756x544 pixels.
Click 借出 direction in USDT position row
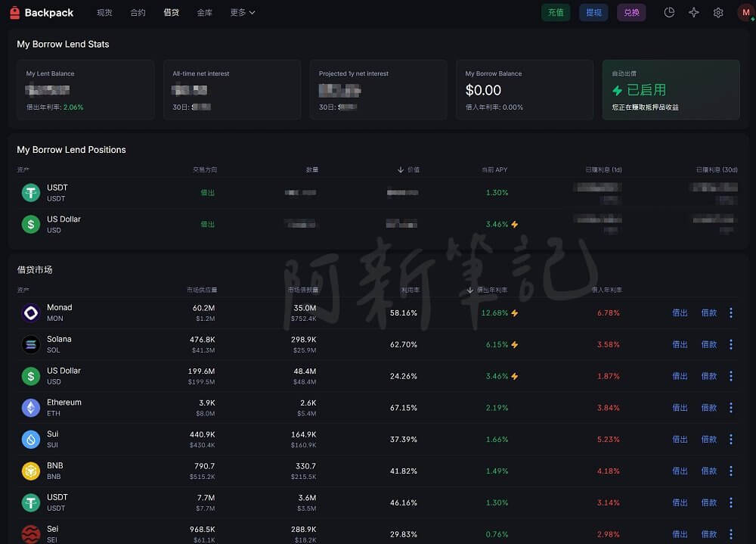click(208, 193)
